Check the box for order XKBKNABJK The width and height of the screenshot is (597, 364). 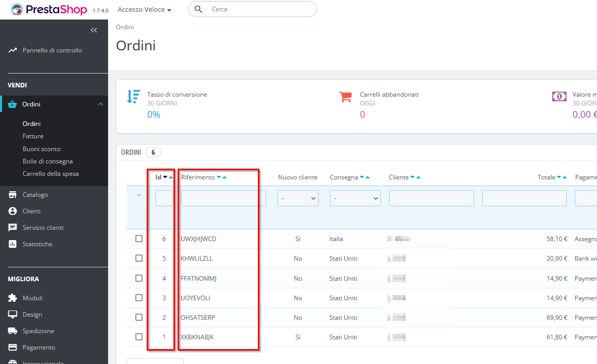click(x=139, y=337)
